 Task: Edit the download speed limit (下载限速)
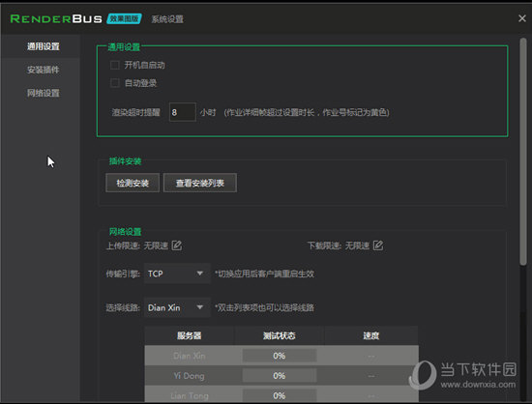(378, 245)
